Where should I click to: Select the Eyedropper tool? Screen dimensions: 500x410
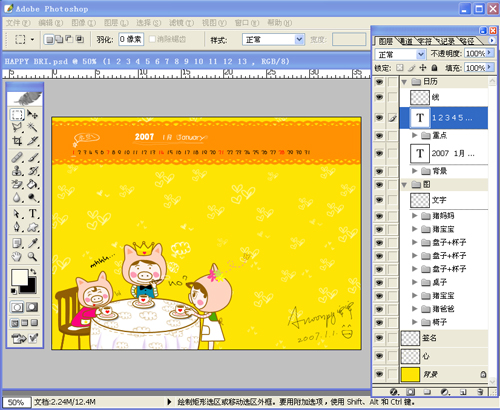(33, 243)
